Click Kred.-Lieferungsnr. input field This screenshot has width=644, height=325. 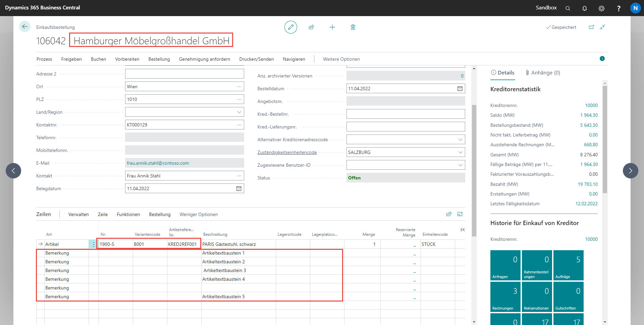click(406, 127)
